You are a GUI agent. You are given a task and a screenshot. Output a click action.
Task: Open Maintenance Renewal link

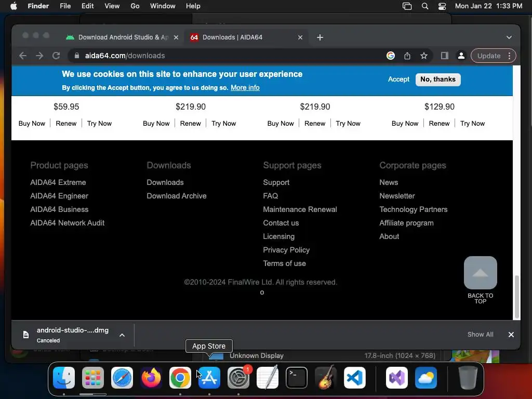[x=300, y=209]
